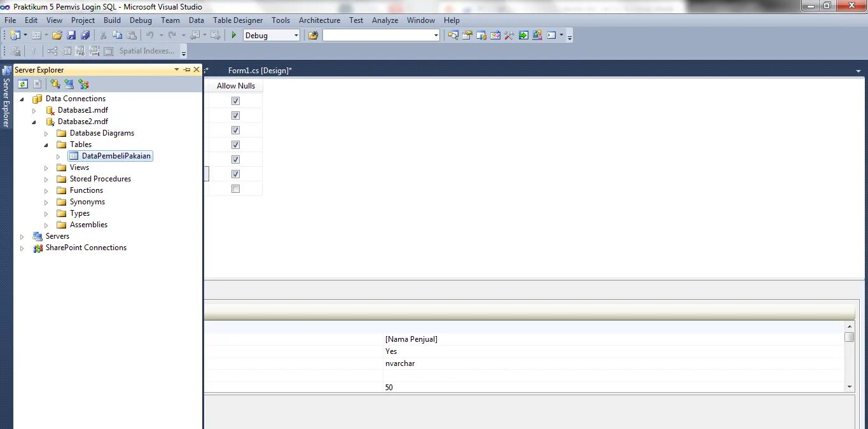Open the Command Window toolbar icon
The image size is (868, 429).
coord(551,35)
